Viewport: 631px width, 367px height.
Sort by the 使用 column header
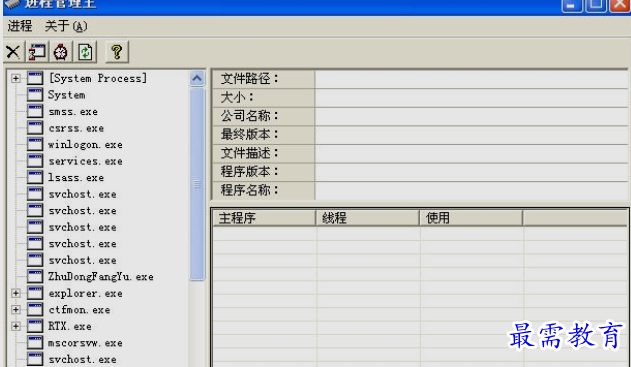click(471, 218)
